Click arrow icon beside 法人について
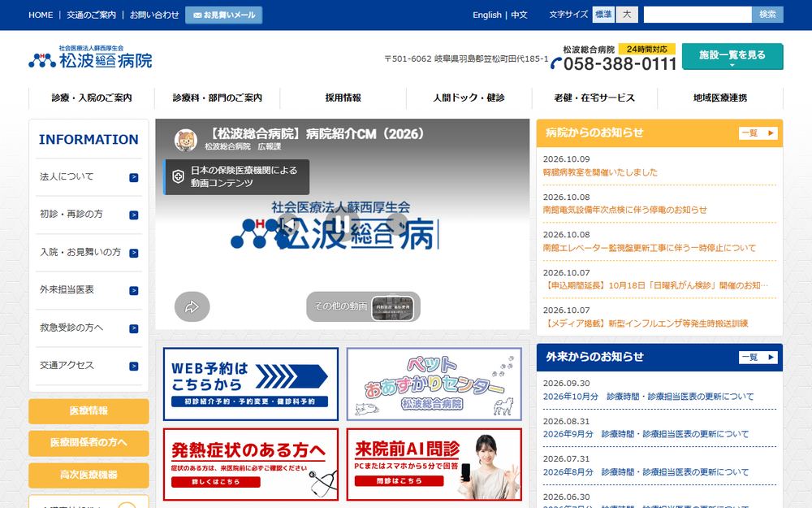Screen dimensions: 812x508 134,177
